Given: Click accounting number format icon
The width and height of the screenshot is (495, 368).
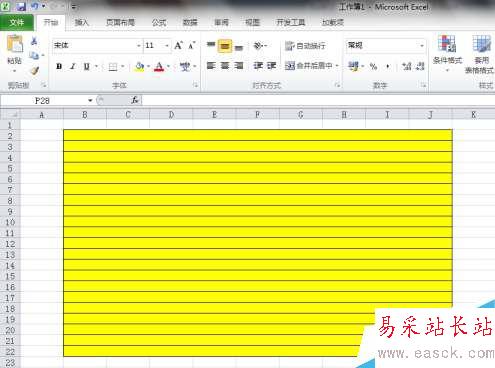Looking at the screenshot, I should point(354,66).
